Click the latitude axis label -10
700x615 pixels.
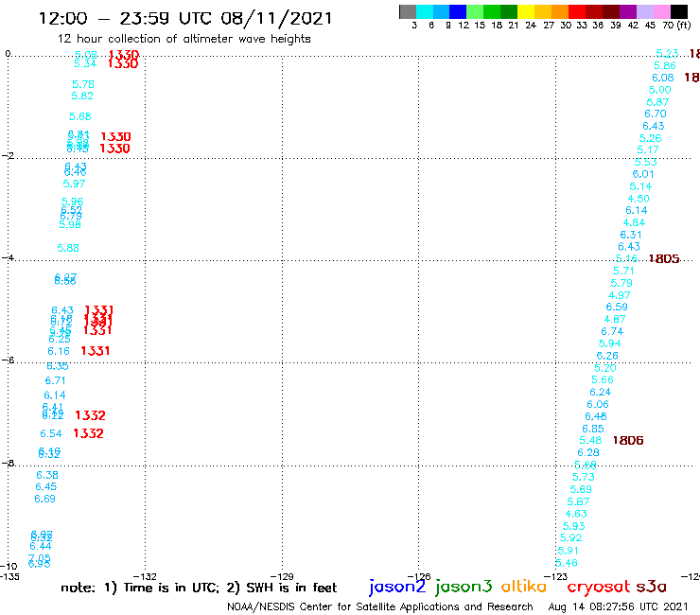point(9,567)
